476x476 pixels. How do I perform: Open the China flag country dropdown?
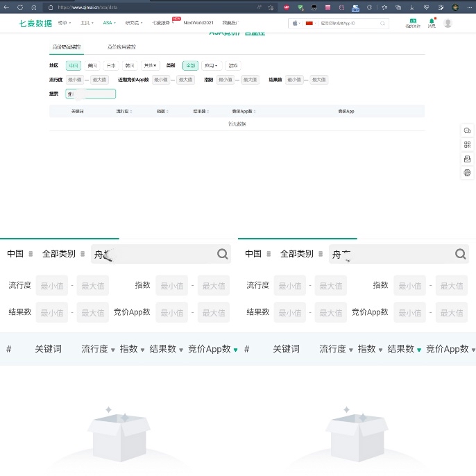pos(311,24)
